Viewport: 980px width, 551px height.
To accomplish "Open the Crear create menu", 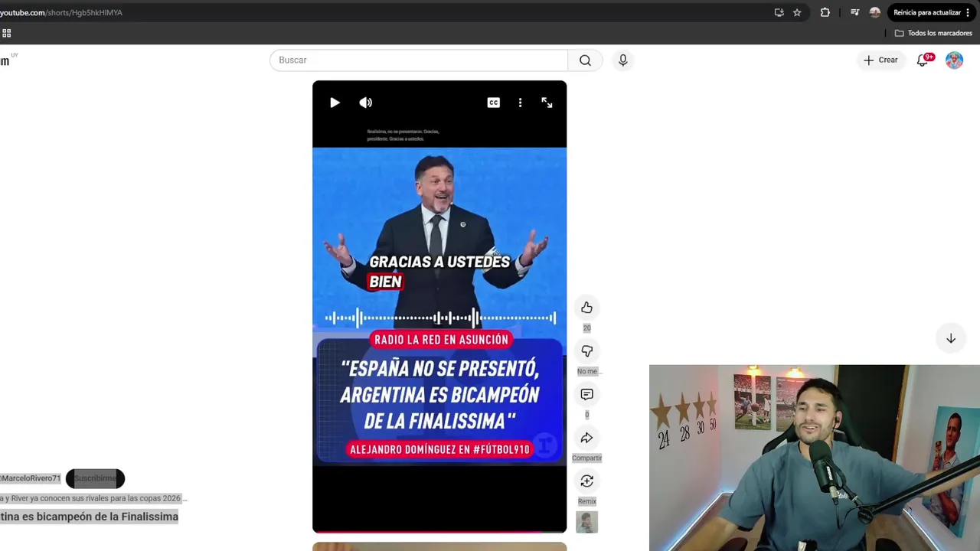I will point(880,60).
